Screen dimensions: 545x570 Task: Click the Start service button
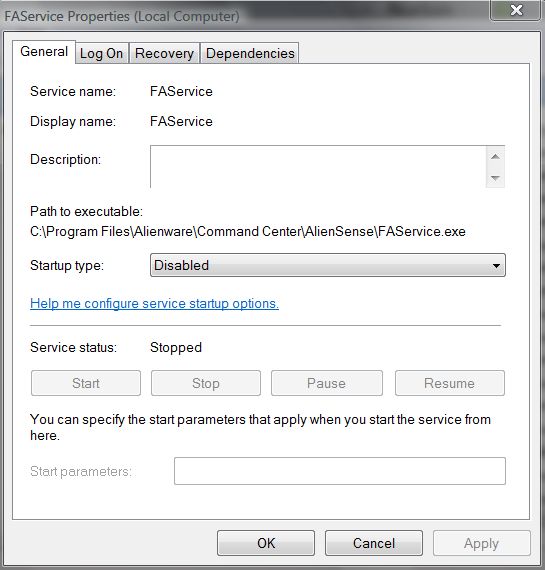pyautogui.click(x=86, y=383)
